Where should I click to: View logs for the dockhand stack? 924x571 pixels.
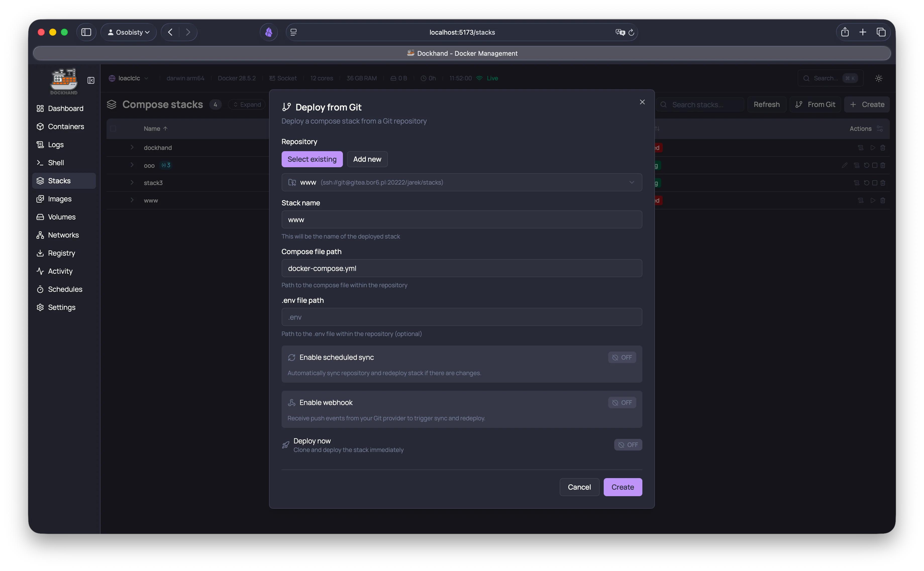pyautogui.click(x=860, y=147)
